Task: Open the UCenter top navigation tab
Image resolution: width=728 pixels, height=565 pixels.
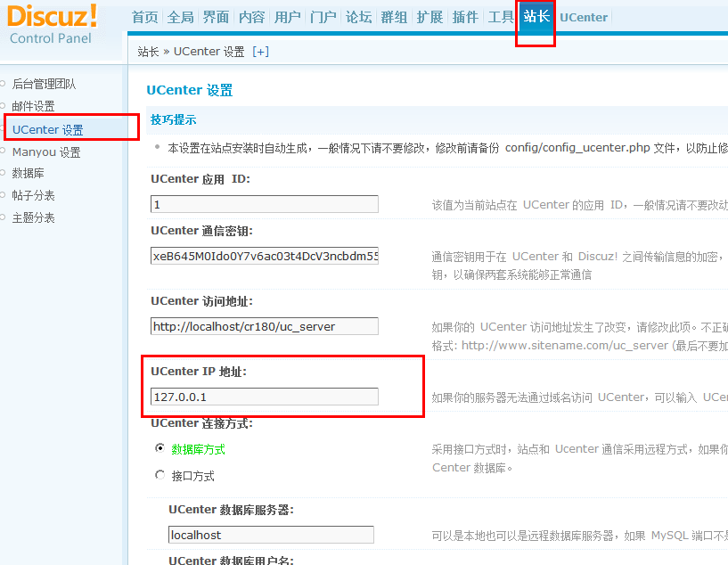Action: click(x=584, y=17)
